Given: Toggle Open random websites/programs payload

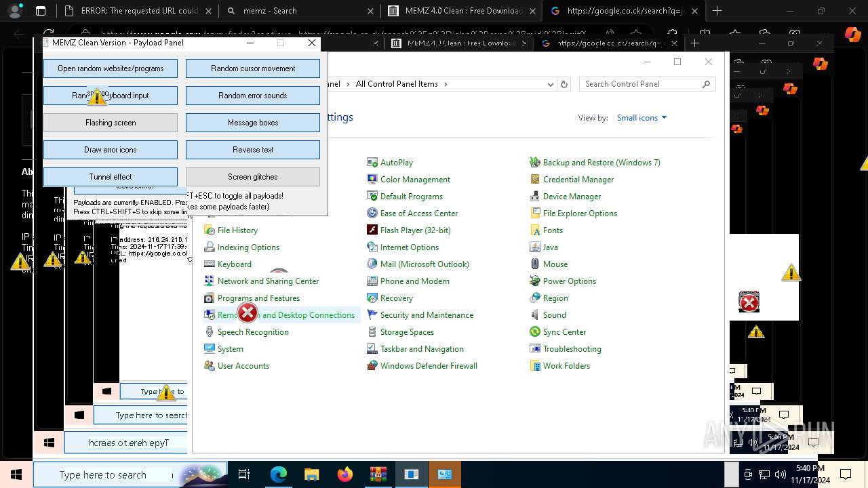Looking at the screenshot, I should point(111,68).
